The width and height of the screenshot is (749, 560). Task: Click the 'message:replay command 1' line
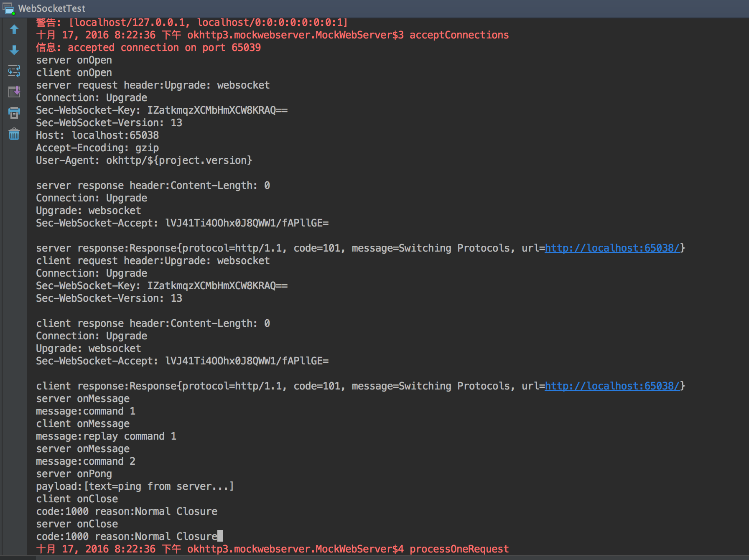(106, 436)
